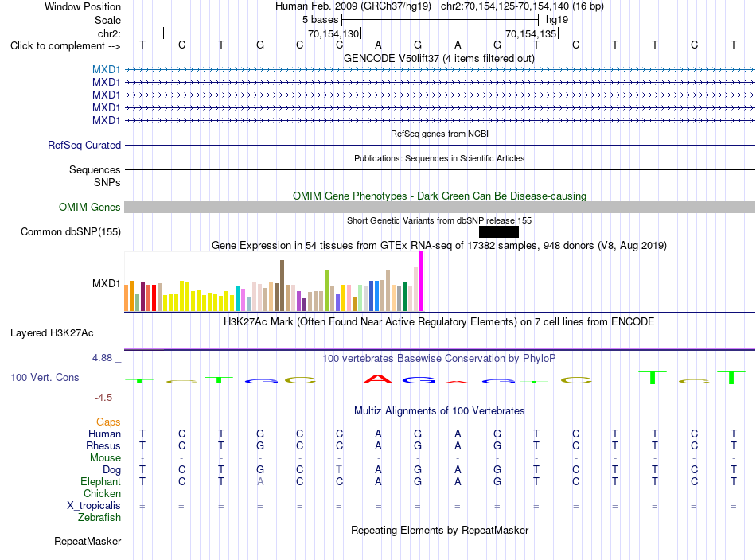Select the Elephant species label

[x=100, y=481]
